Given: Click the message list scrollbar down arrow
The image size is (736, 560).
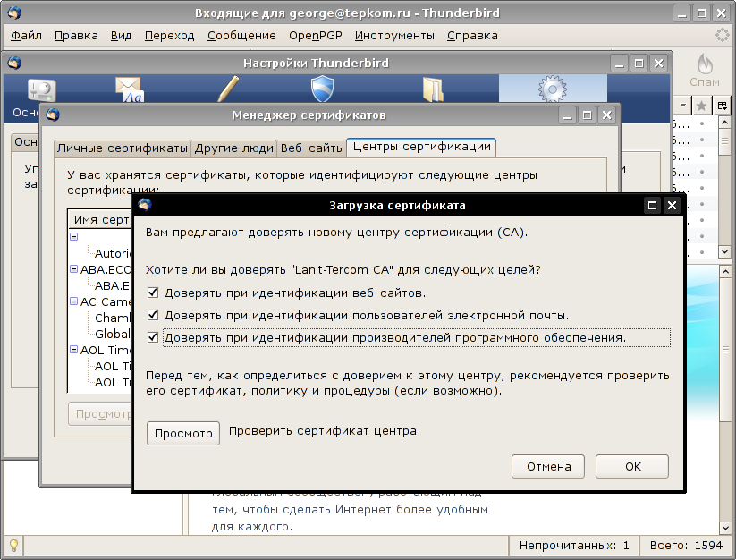Looking at the screenshot, I should point(724,252).
